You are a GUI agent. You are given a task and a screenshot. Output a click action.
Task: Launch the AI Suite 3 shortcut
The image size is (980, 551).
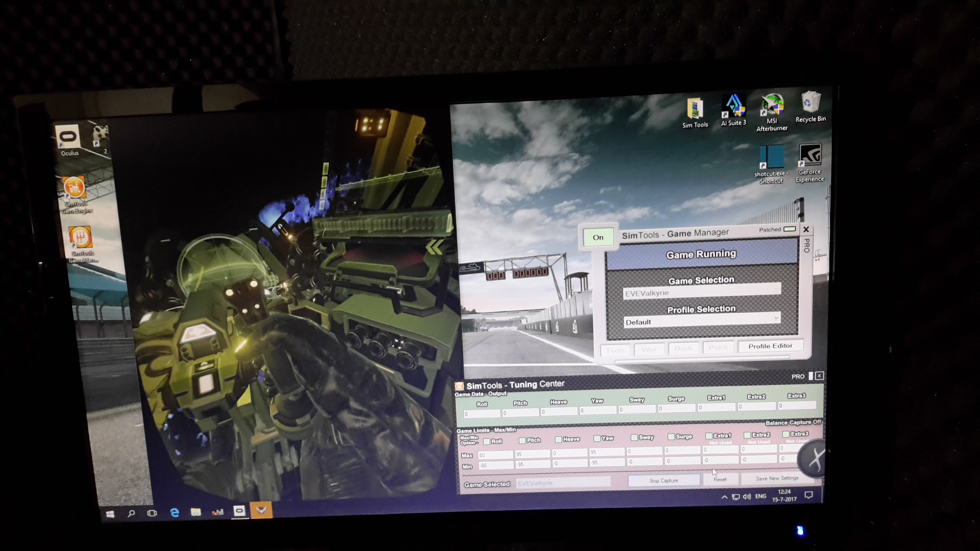click(733, 110)
